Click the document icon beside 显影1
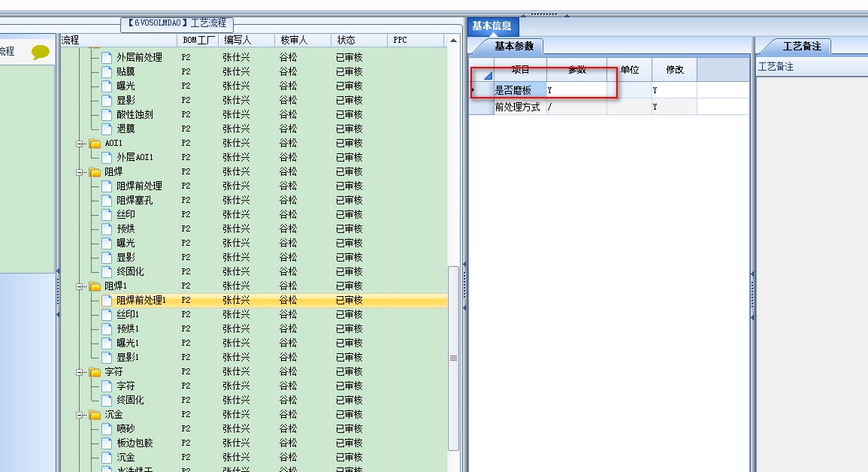Viewport: 868px width, 472px height. click(107, 358)
